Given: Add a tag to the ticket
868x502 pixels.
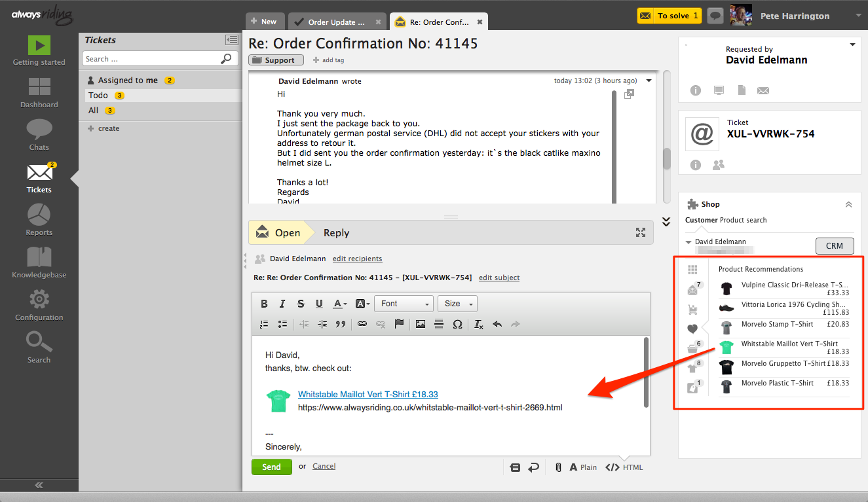Looking at the screenshot, I should coord(329,60).
